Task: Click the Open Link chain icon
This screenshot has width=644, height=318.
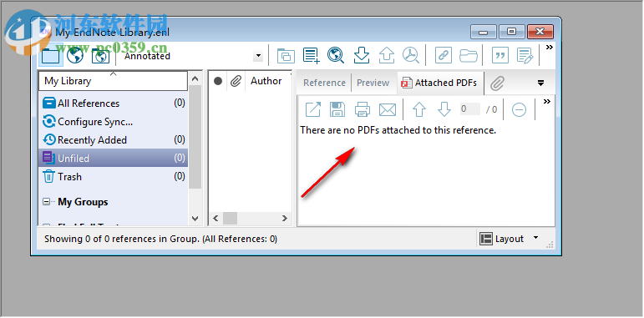Action: 444,55
